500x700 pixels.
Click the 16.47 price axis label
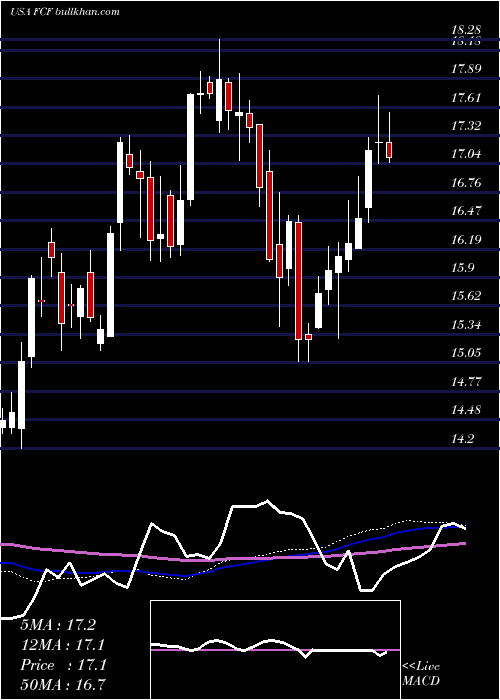(x=466, y=211)
